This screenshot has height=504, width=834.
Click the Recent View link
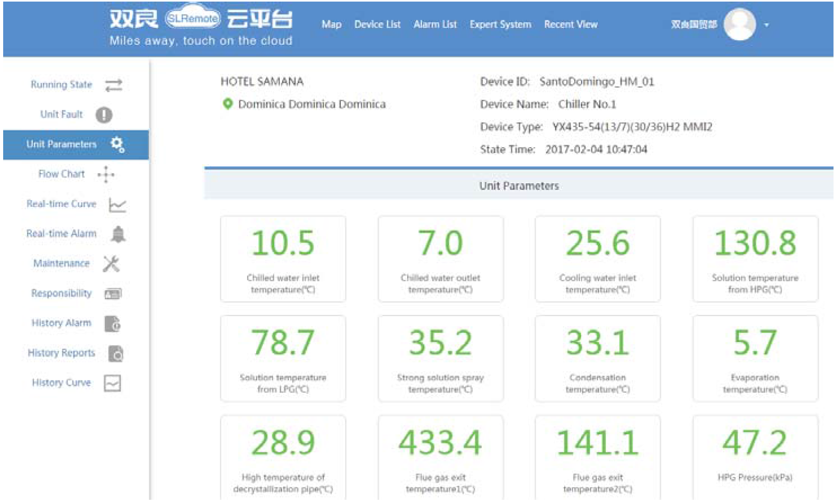[570, 24]
